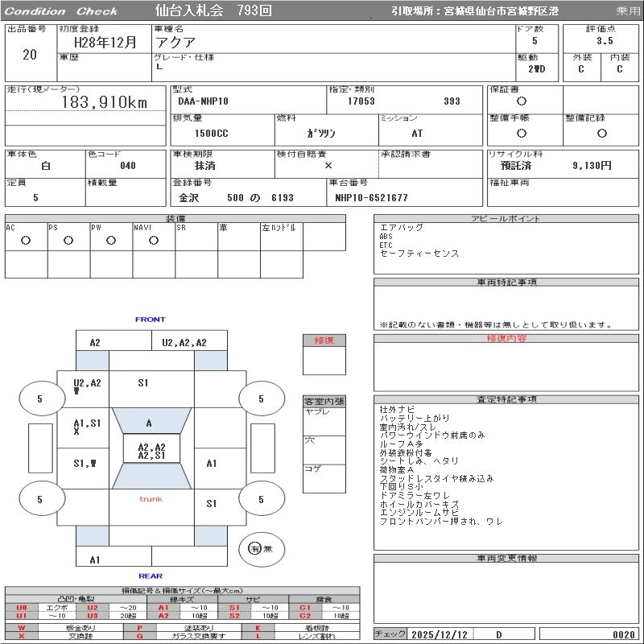Screen dimensions: 644x644
Task: Click the red 修復 header box
Action: 324,341
